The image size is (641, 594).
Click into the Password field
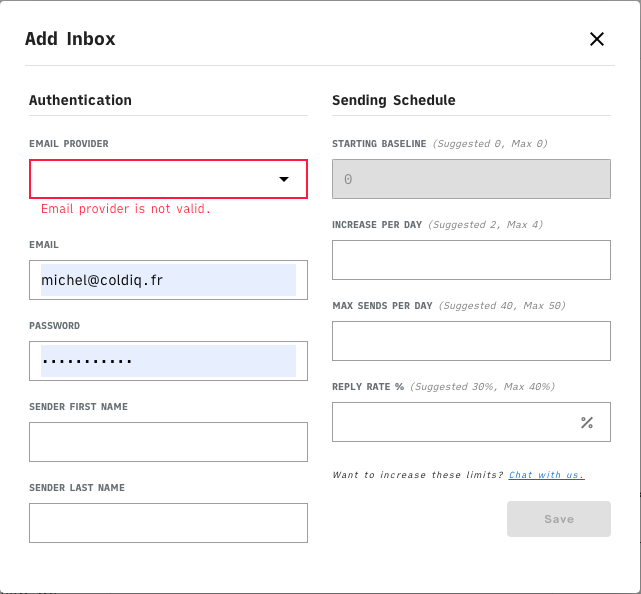[168, 361]
